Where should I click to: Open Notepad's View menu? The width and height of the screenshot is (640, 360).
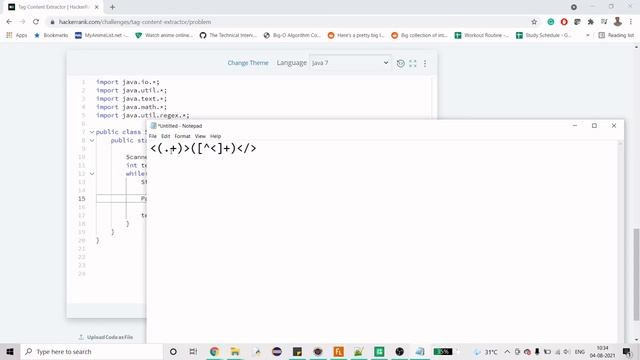coord(200,136)
